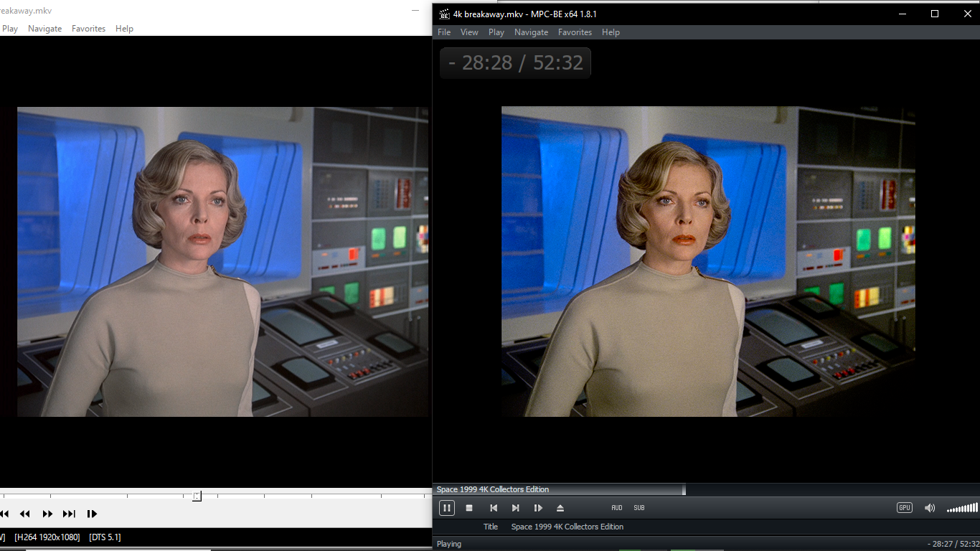
Task: Stop playback in MPC-BE
Action: tap(469, 508)
